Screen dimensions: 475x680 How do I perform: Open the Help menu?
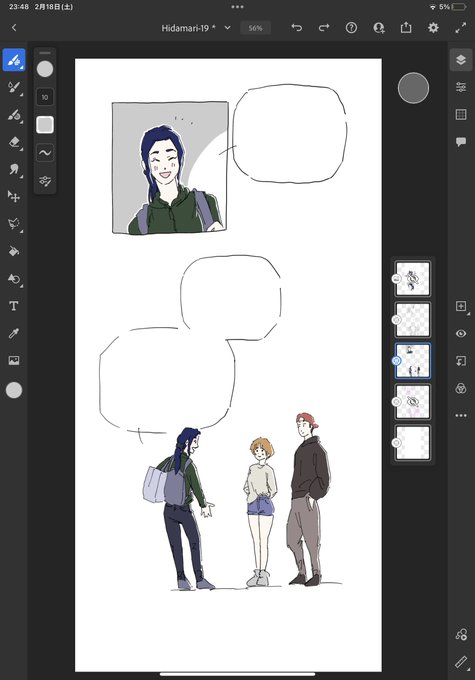(x=351, y=28)
